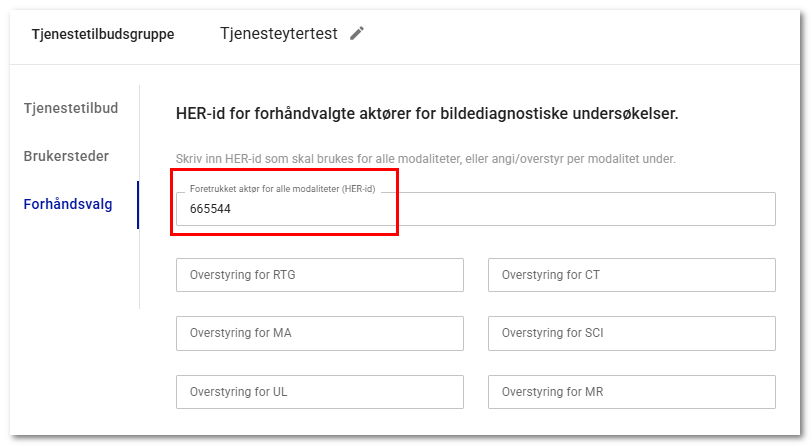Image resolution: width=811 pixels, height=446 pixels.
Task: Switch to the Brukersteder tab
Action: click(x=66, y=156)
